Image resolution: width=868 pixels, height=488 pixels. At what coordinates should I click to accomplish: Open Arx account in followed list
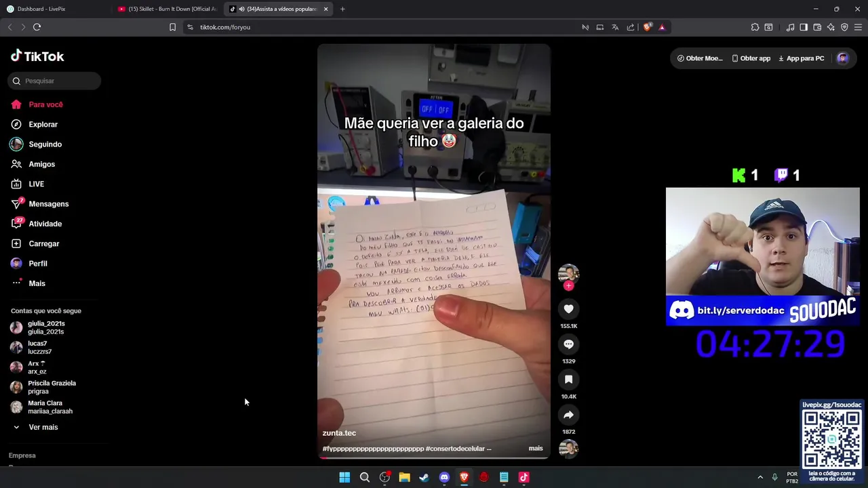coord(37,367)
